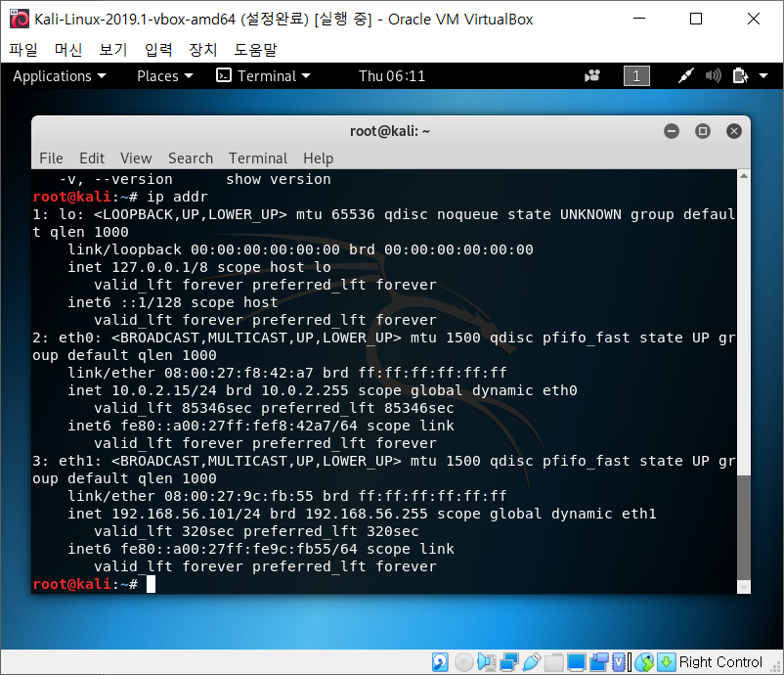Screen dimensions: 784x675
Task: Click the 'show version' help text
Action: [279, 180]
